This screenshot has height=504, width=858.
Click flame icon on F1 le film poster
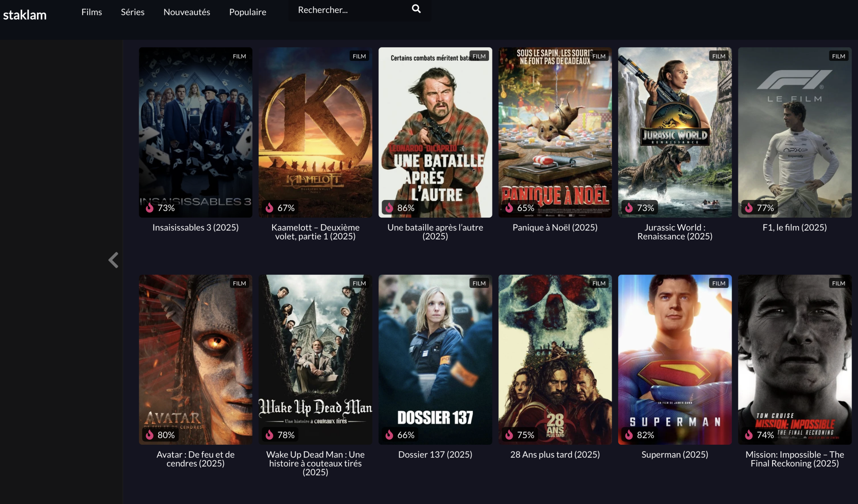(x=749, y=208)
